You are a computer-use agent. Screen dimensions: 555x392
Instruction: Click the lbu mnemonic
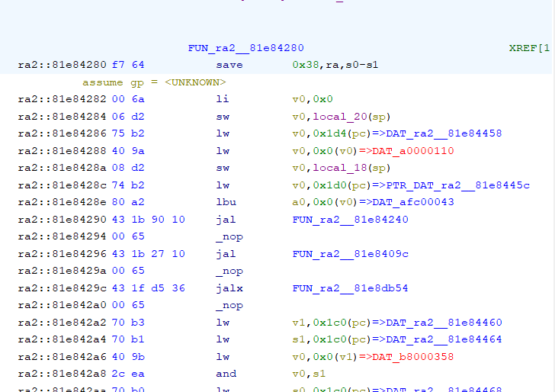pos(226,202)
